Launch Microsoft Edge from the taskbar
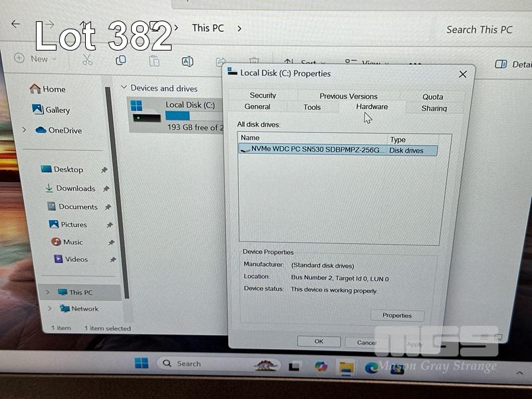The image size is (532, 399). (x=372, y=366)
